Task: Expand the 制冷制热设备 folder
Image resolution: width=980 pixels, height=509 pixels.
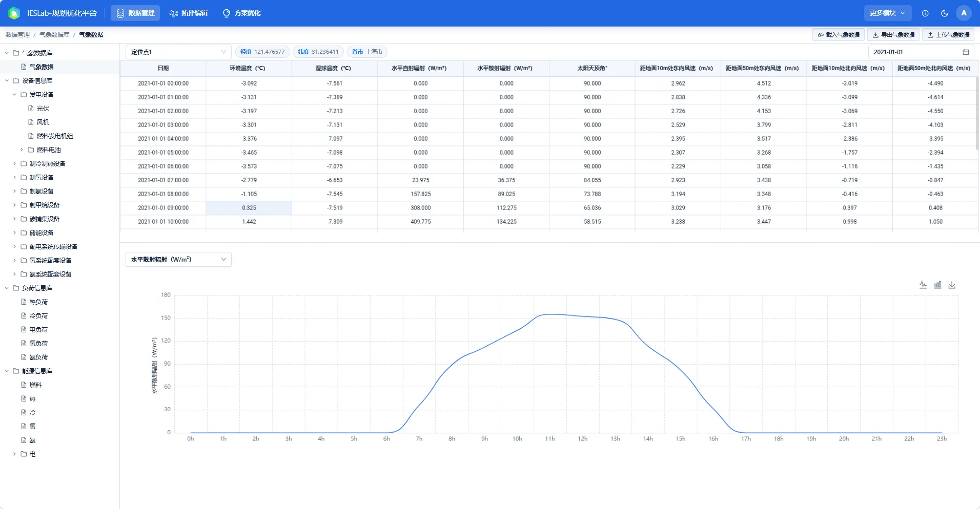Action: tap(14, 163)
